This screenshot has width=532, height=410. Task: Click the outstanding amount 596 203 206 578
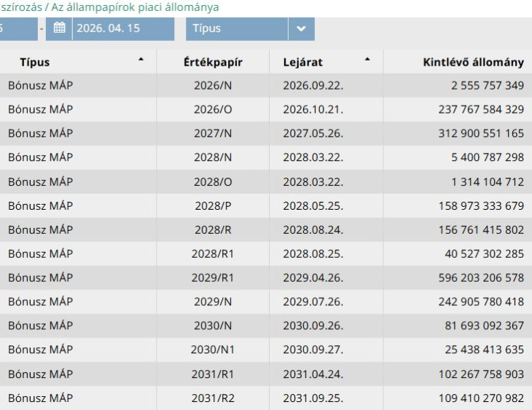pos(478,277)
